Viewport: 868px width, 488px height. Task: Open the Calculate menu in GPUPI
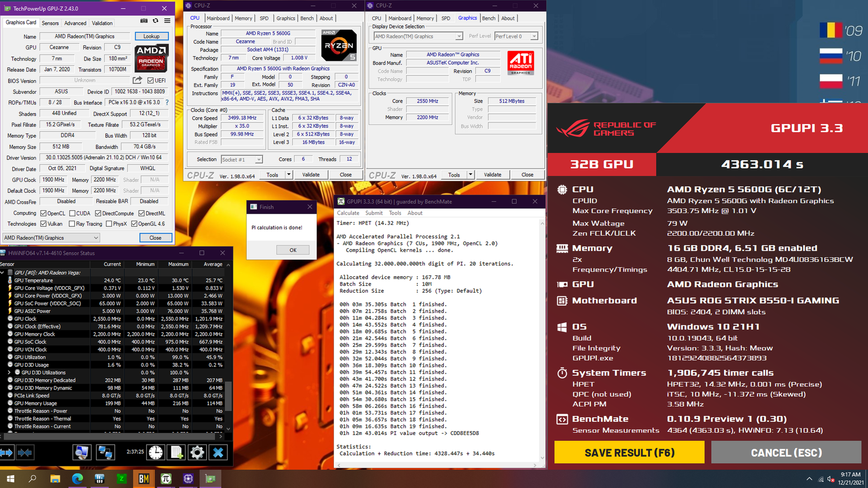[x=348, y=213]
